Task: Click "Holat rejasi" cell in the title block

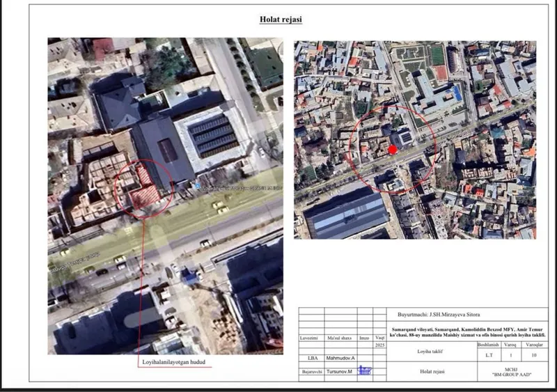Action: pos(432,371)
